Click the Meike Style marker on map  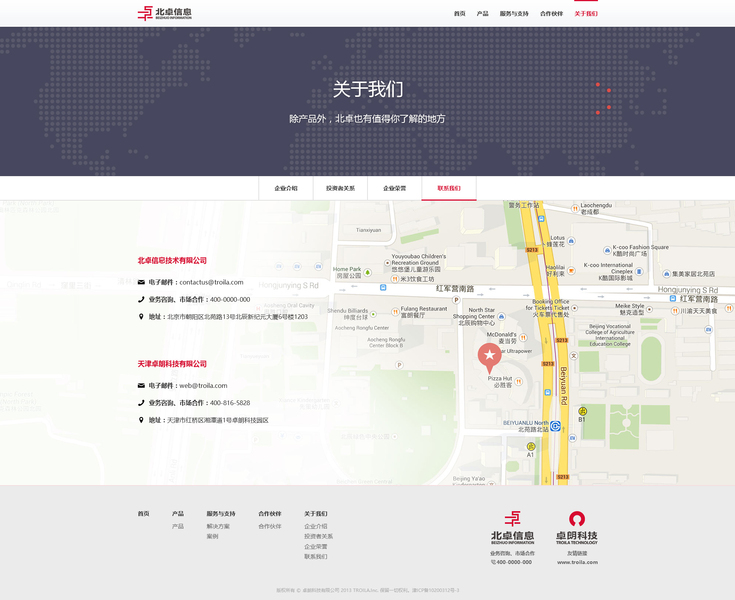click(x=649, y=309)
